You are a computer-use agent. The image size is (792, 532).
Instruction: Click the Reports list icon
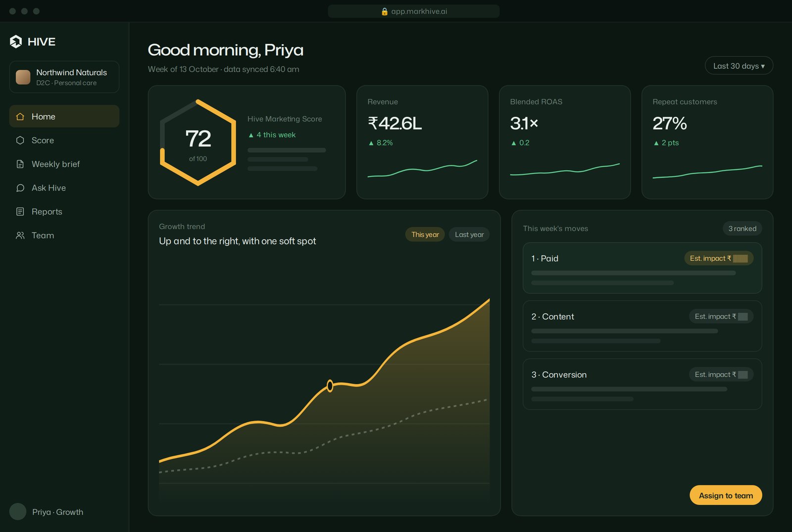(20, 211)
